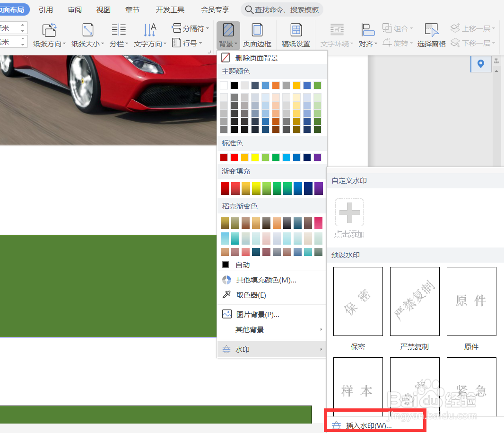Select the eyedropper (取色器) tool
The width and height of the screenshot is (504, 433).
tap(272, 295)
